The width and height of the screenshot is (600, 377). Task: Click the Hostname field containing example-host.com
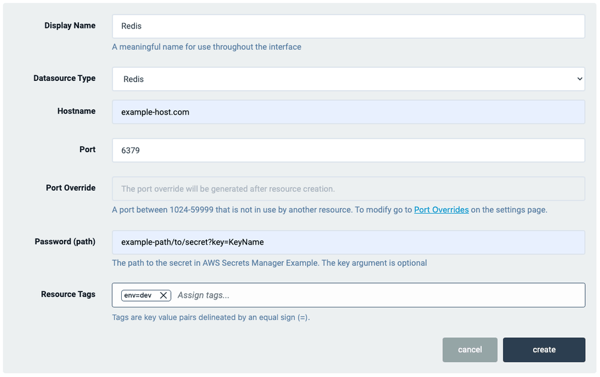click(x=348, y=112)
